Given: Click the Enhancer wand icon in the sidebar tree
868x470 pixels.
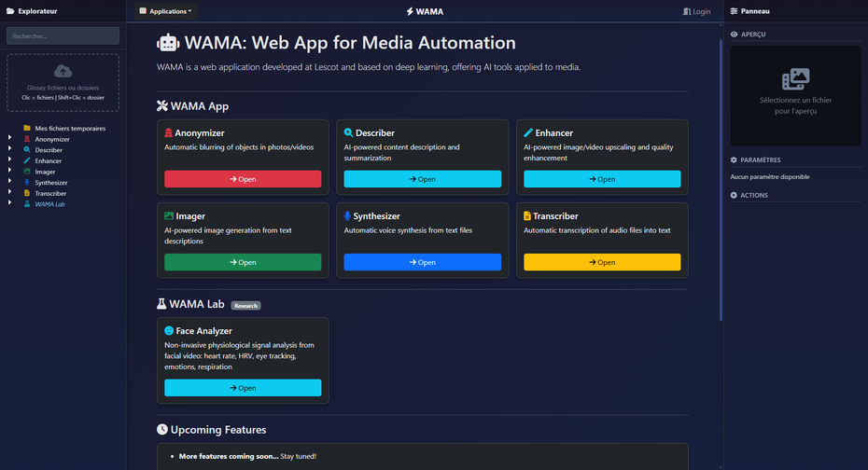Looking at the screenshot, I should (27, 160).
